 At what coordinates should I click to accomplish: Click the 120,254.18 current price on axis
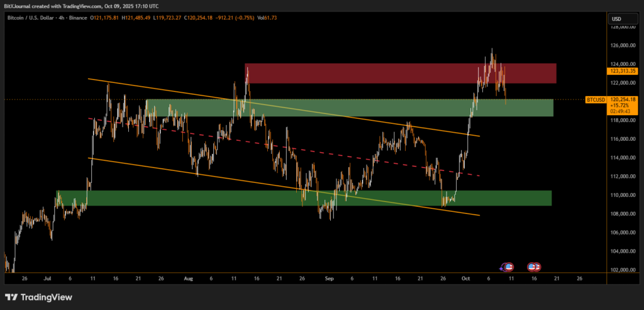click(x=623, y=99)
